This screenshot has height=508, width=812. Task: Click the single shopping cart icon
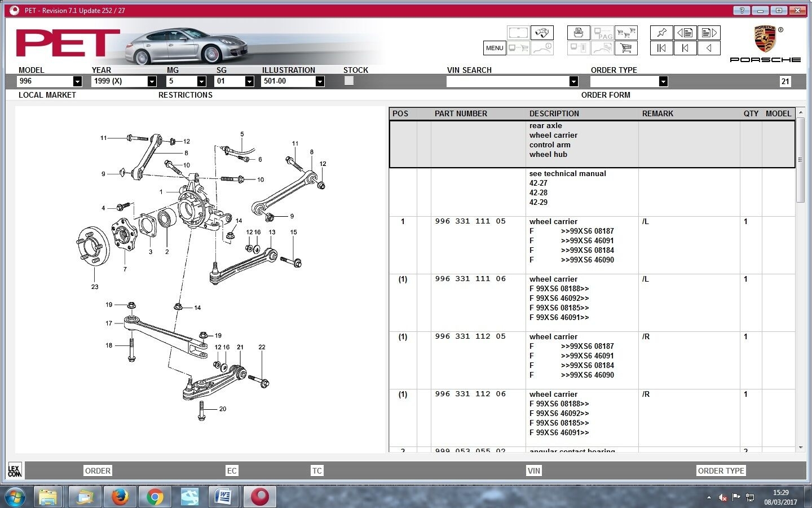(x=626, y=48)
